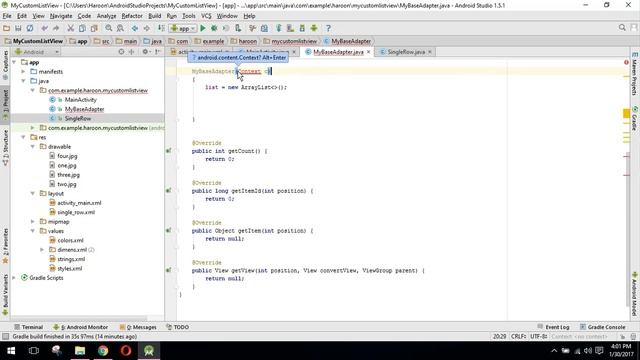The height and width of the screenshot is (360, 640).
Task: Open the Terminal tool window
Action: coord(29,327)
